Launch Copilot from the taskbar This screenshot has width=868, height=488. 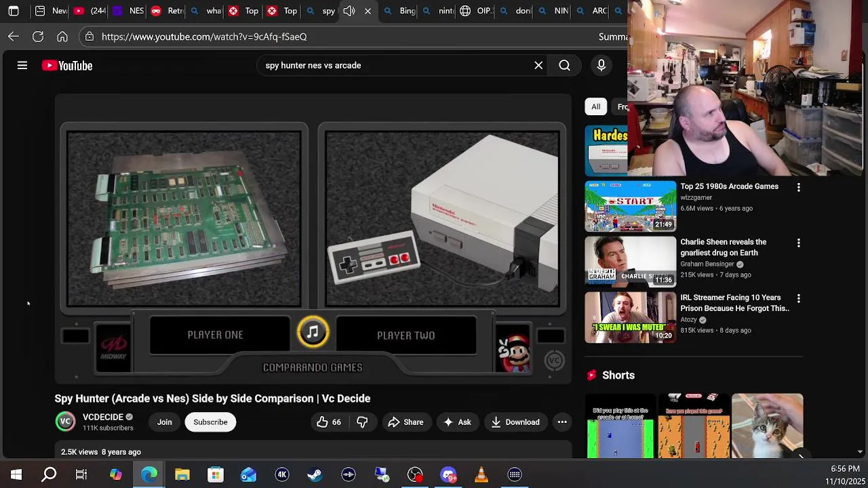click(x=116, y=474)
